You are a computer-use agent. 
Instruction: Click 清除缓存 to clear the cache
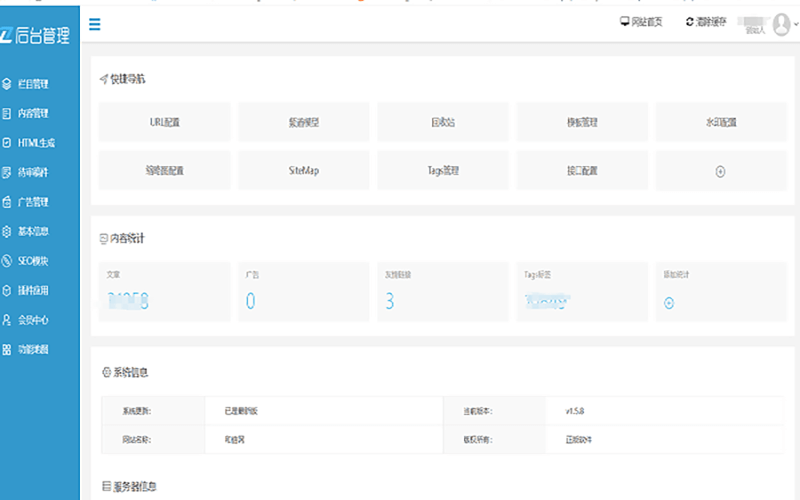coord(706,21)
